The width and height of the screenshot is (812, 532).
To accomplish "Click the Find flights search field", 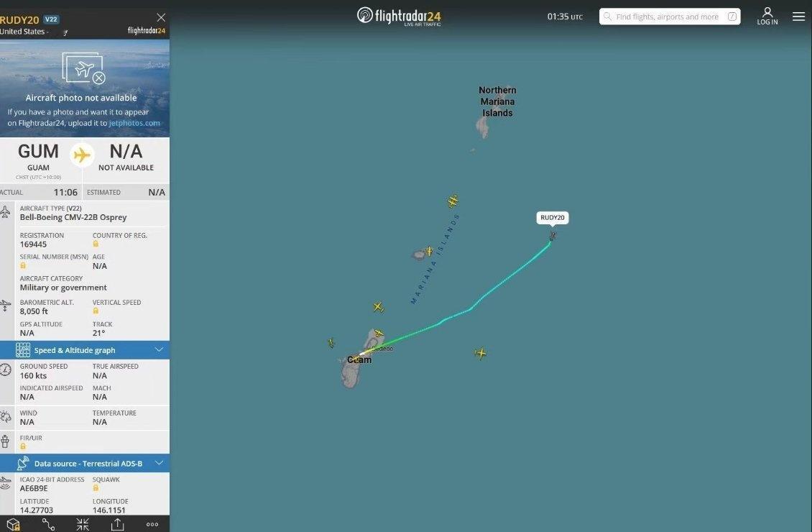I will 670,17.
